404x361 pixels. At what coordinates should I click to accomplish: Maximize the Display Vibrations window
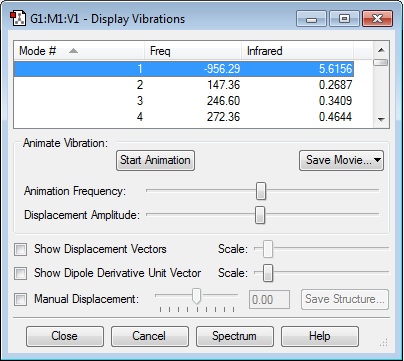point(344,19)
